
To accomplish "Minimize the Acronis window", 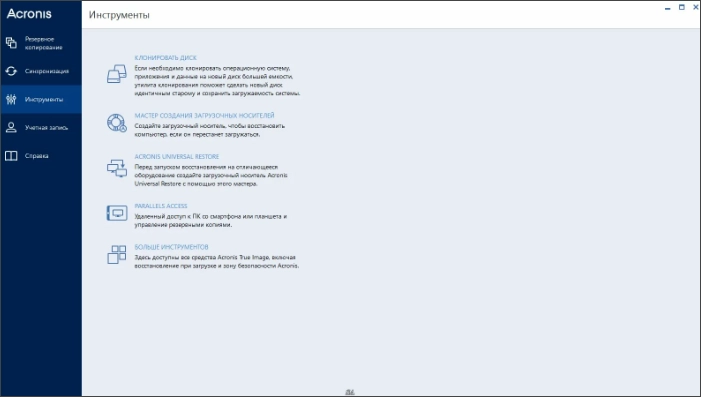I will coord(667,8).
